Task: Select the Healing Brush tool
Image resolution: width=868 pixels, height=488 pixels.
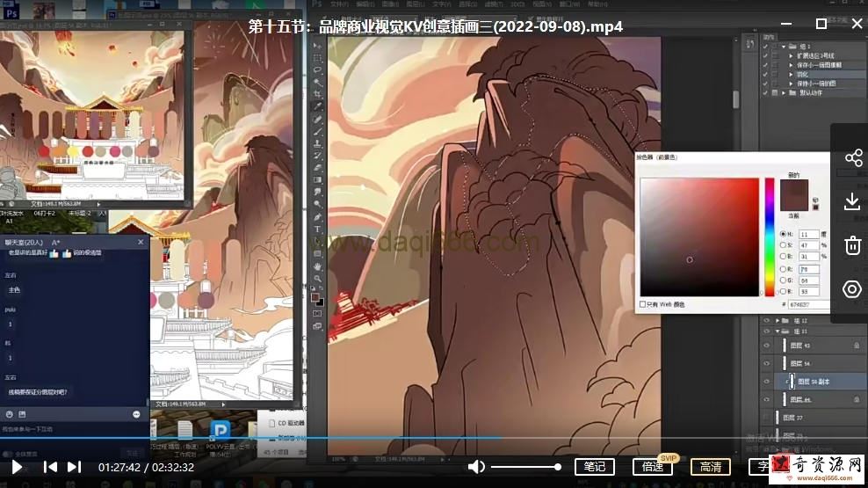Action: (318, 120)
